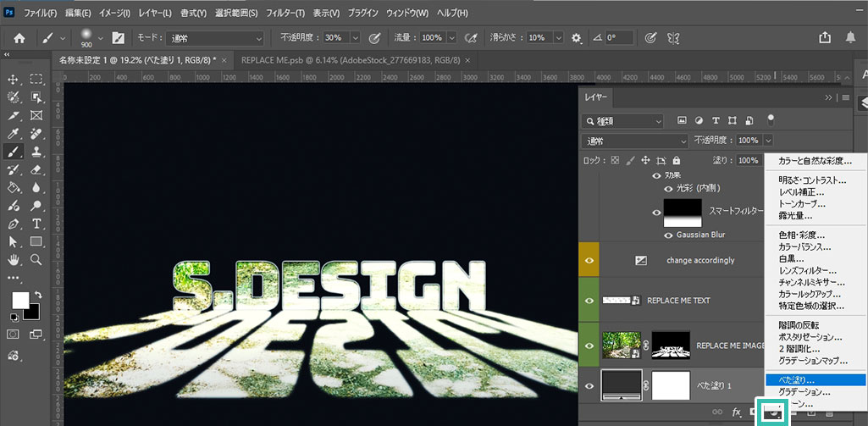Select the Eyedropper tool

tap(14, 134)
